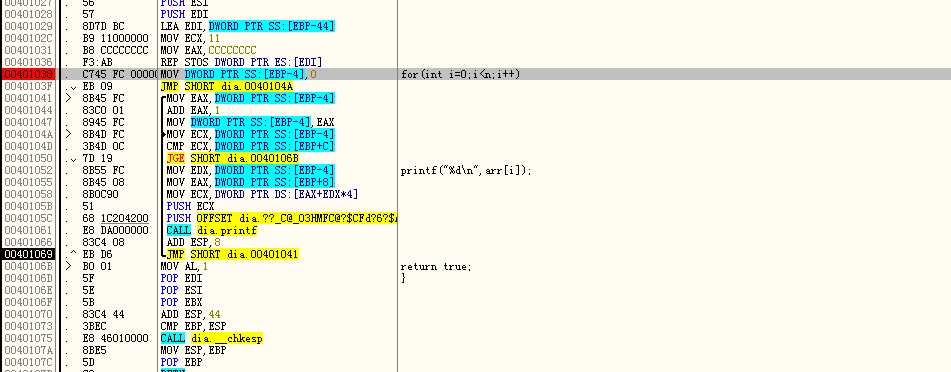Image resolution: width=951 pixels, height=372 pixels.
Task: Click hex bytes '68 1C204200'
Action: click(x=115, y=218)
